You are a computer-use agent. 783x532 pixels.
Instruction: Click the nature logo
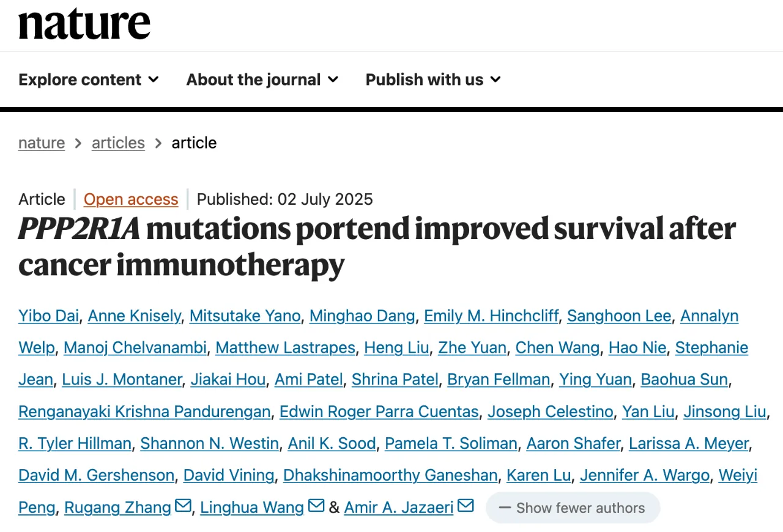tap(84, 24)
